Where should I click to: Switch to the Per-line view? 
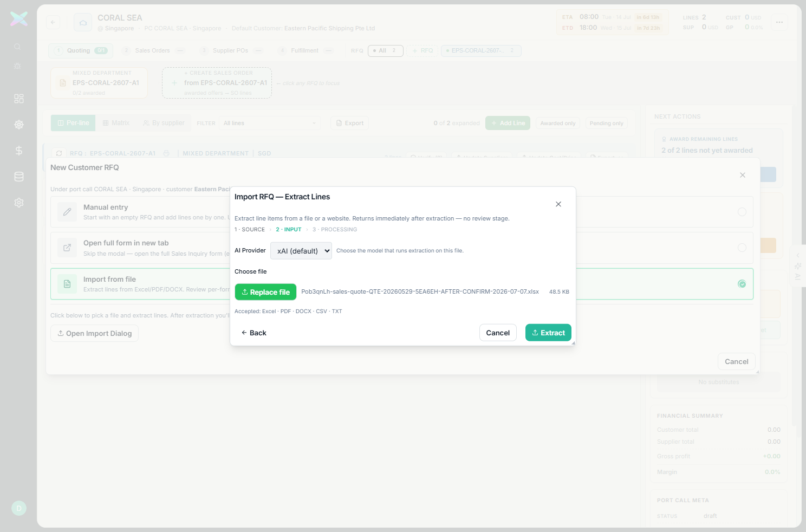pos(73,123)
